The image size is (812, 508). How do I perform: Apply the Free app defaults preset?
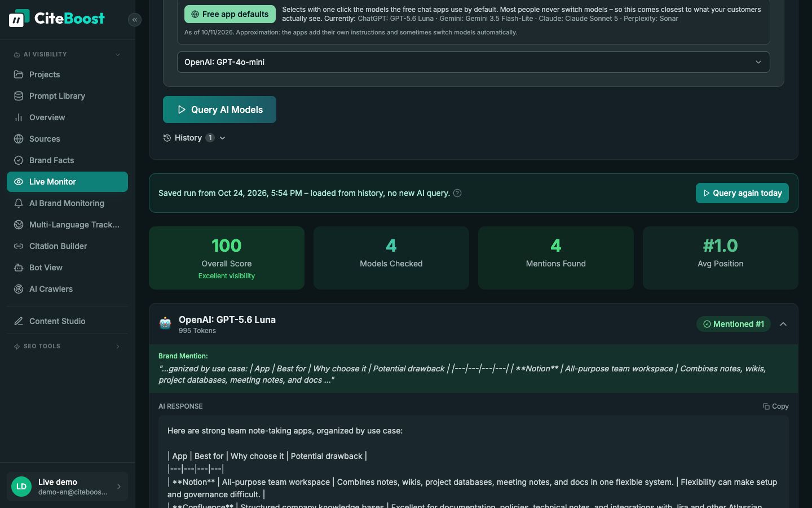point(230,14)
